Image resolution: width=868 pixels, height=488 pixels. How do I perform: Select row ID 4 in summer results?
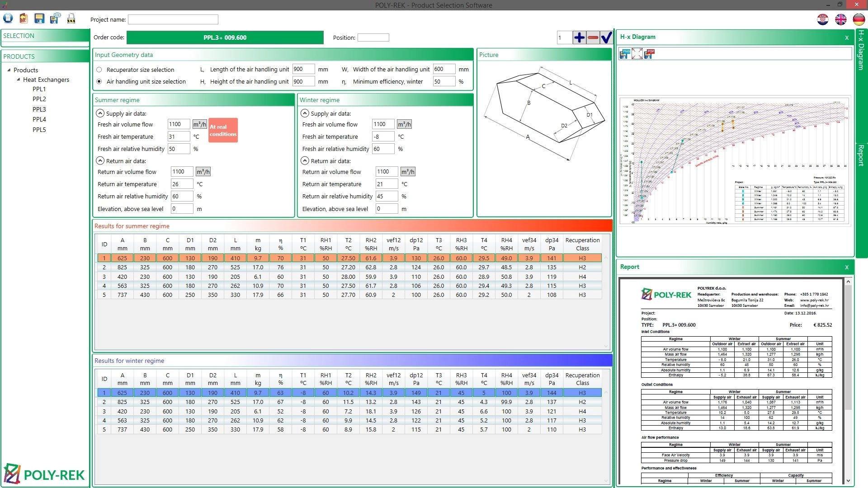(x=349, y=286)
